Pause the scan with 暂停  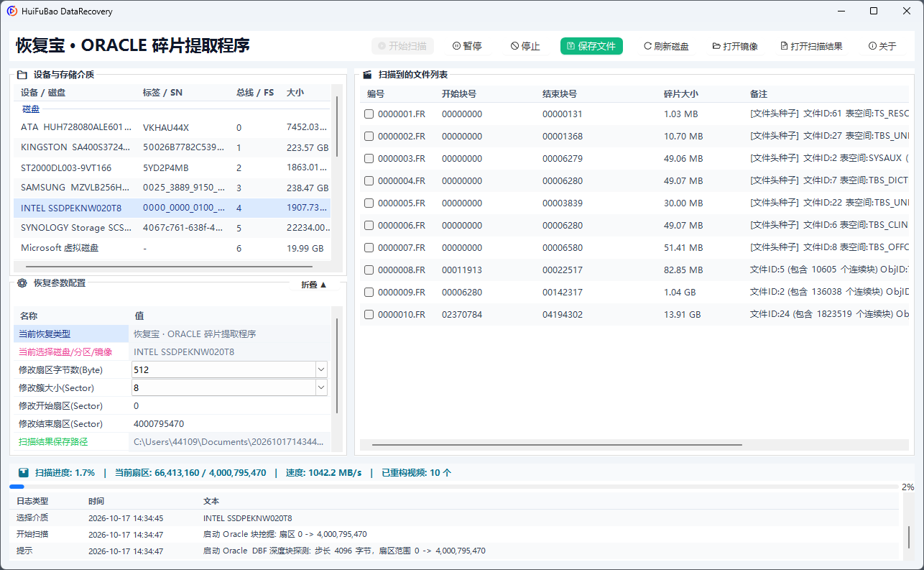467,46
